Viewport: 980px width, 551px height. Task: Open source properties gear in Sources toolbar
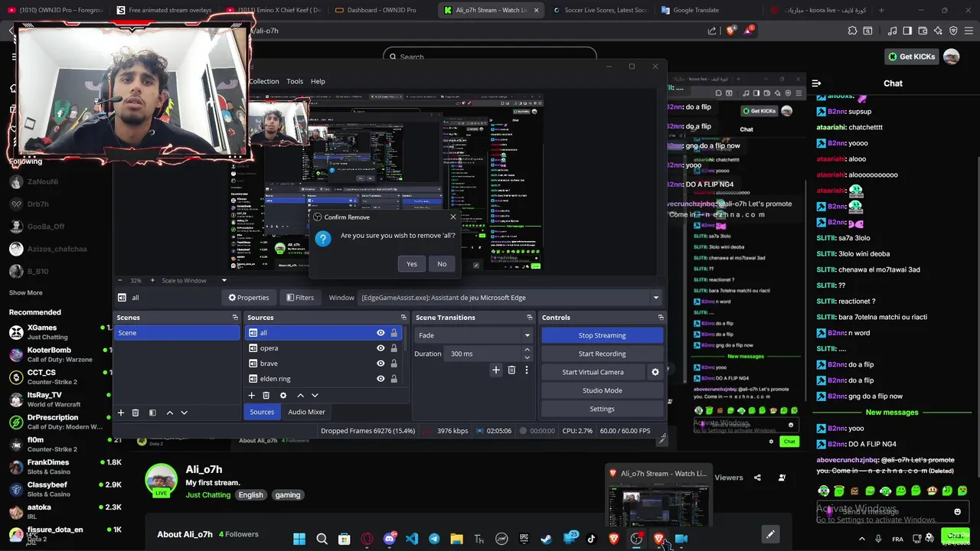pos(283,396)
